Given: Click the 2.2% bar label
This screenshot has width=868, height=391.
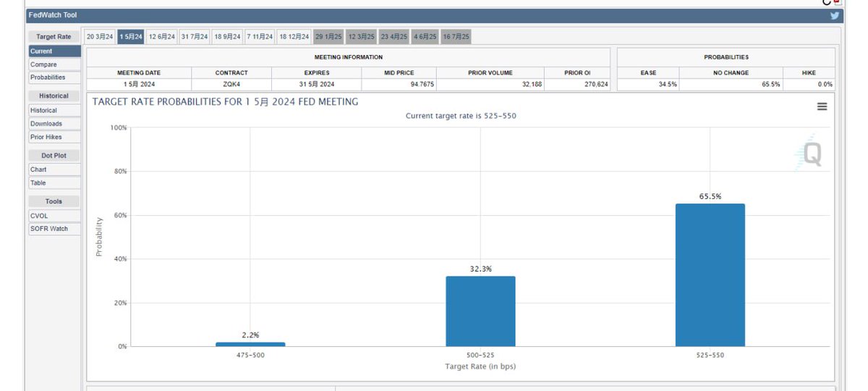Looking at the screenshot, I should coord(250,335).
